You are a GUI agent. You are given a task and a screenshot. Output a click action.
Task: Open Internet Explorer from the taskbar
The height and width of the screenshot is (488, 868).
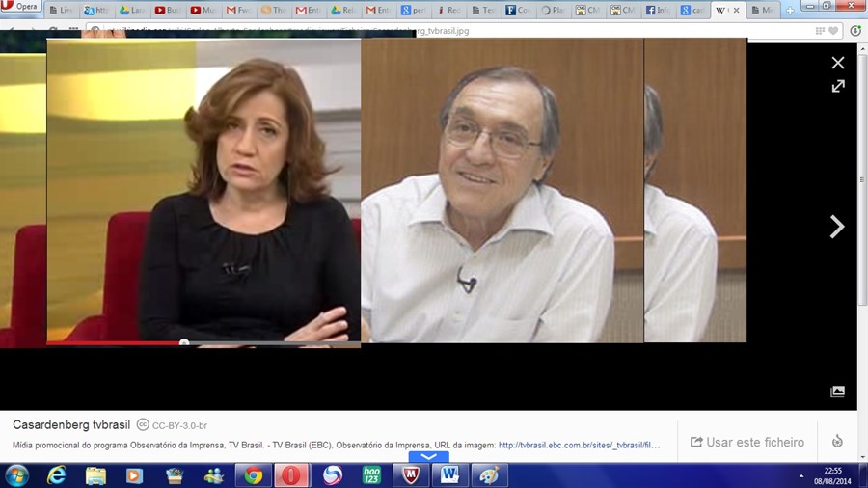[x=57, y=475]
